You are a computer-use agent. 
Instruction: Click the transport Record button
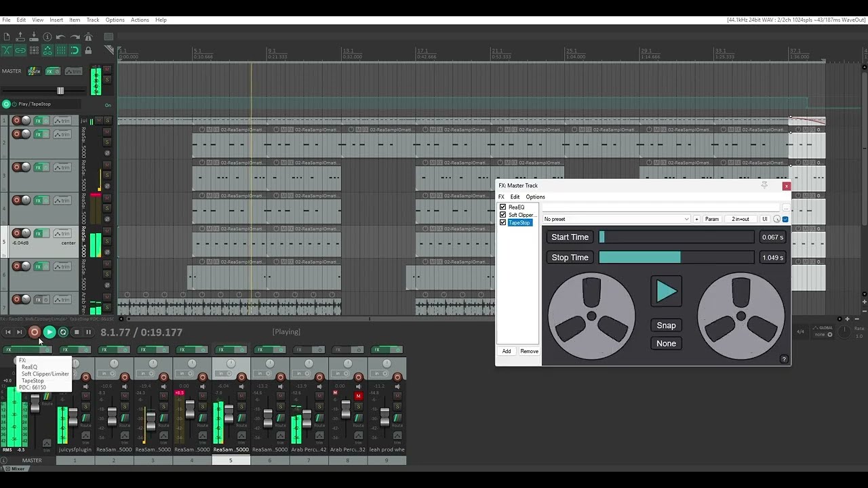[34, 332]
